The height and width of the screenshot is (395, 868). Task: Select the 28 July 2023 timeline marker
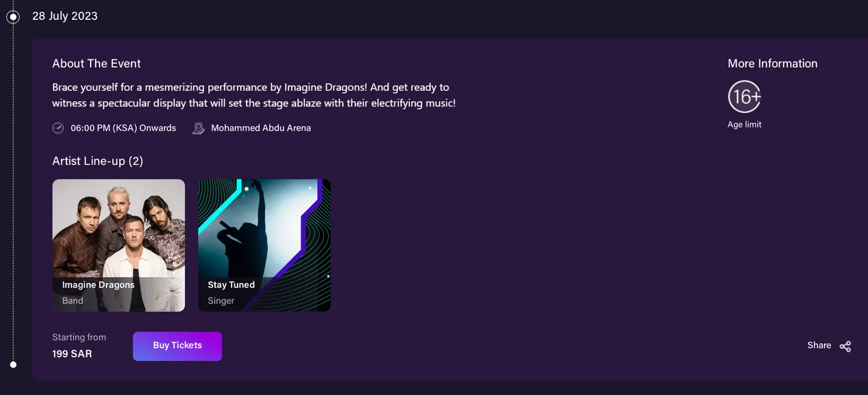pyautogui.click(x=13, y=17)
